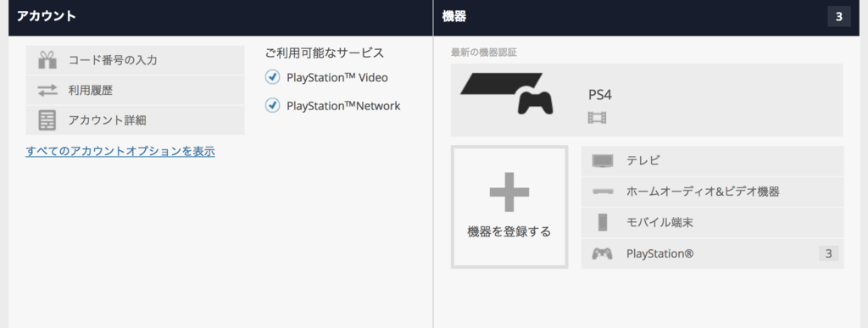Click 機器を登録する label
Image resolution: width=868 pixels, height=328 pixels.
(509, 231)
